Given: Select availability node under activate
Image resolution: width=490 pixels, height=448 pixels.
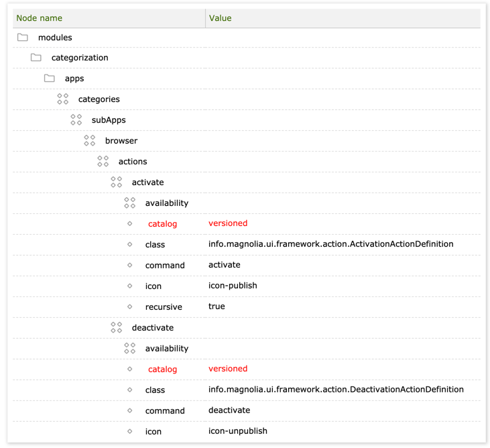Looking at the screenshot, I should (166, 203).
